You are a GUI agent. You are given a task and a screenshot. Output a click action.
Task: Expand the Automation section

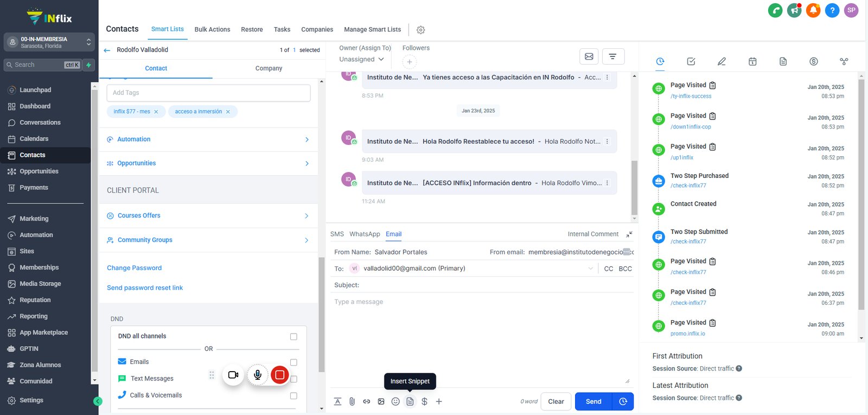pyautogui.click(x=209, y=139)
